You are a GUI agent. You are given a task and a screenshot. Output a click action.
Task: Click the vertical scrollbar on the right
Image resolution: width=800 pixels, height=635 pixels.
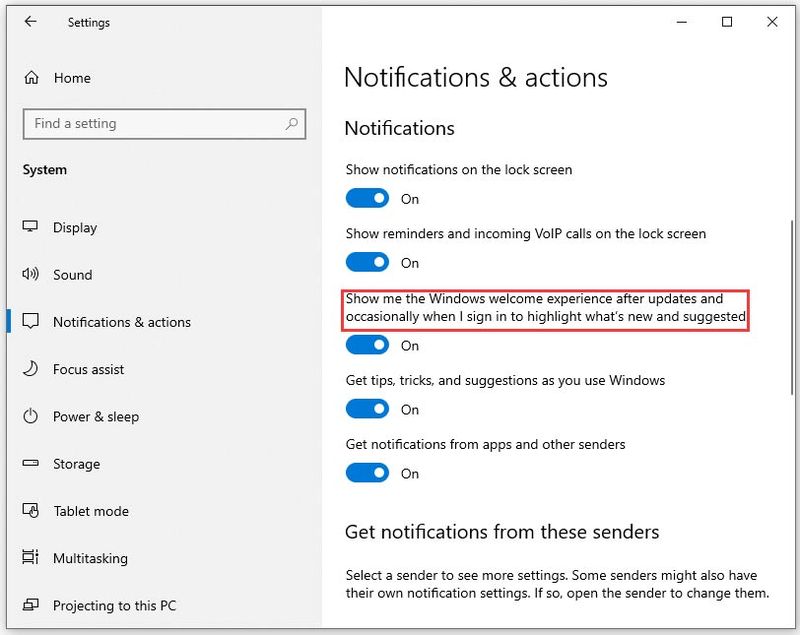[792, 307]
